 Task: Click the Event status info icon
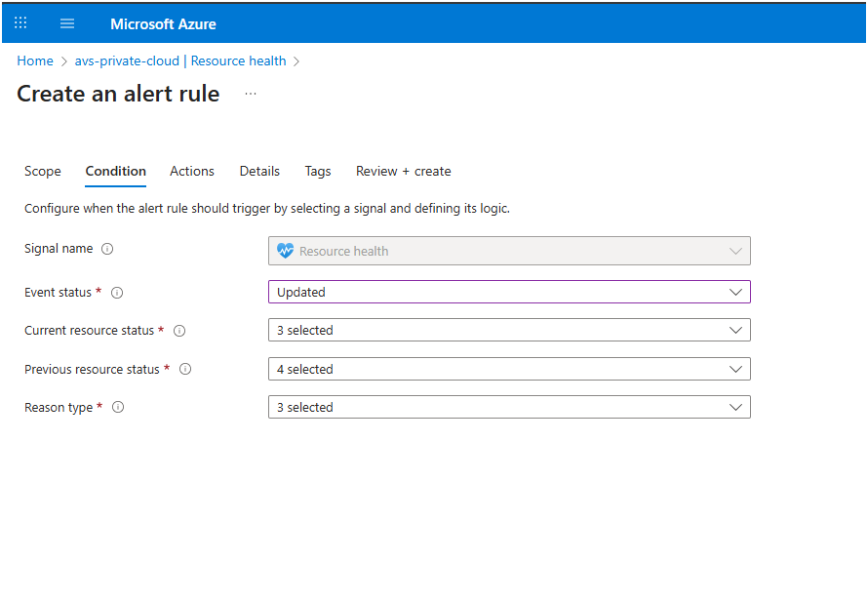point(117,293)
